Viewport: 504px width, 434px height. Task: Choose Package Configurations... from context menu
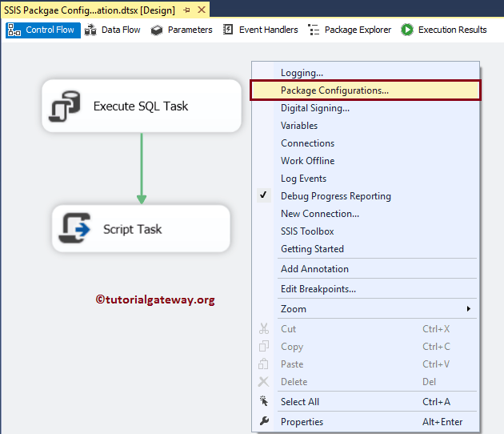click(366, 90)
